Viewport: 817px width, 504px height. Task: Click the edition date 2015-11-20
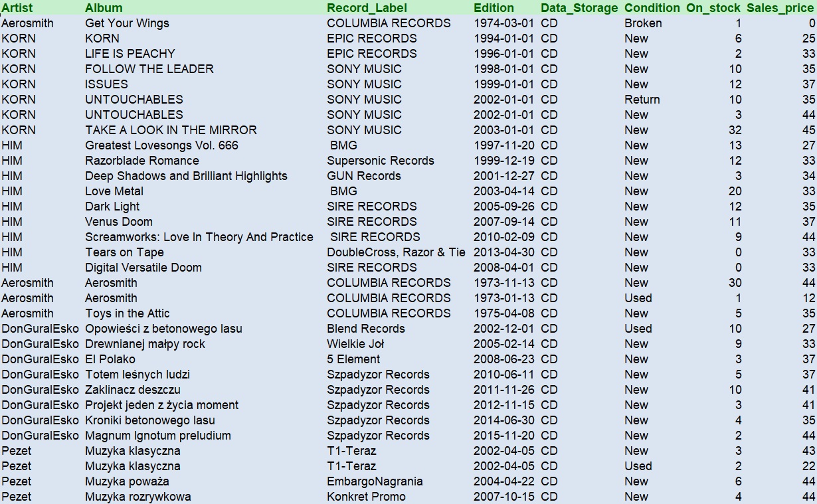(503, 436)
